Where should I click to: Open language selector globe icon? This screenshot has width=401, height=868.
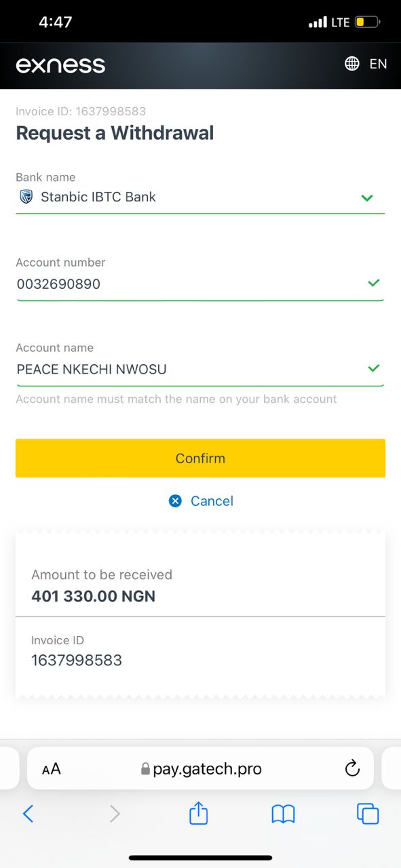(352, 64)
